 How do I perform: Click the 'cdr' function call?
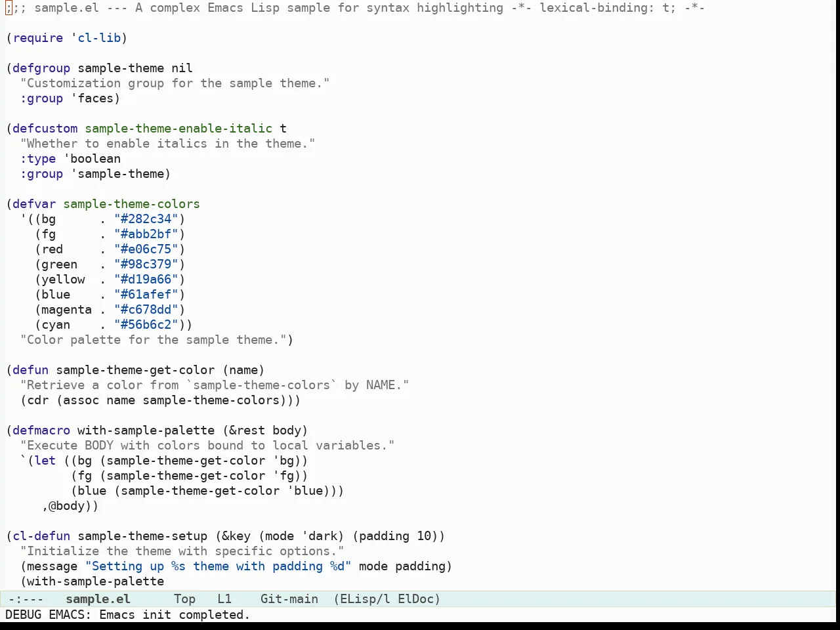(x=38, y=400)
